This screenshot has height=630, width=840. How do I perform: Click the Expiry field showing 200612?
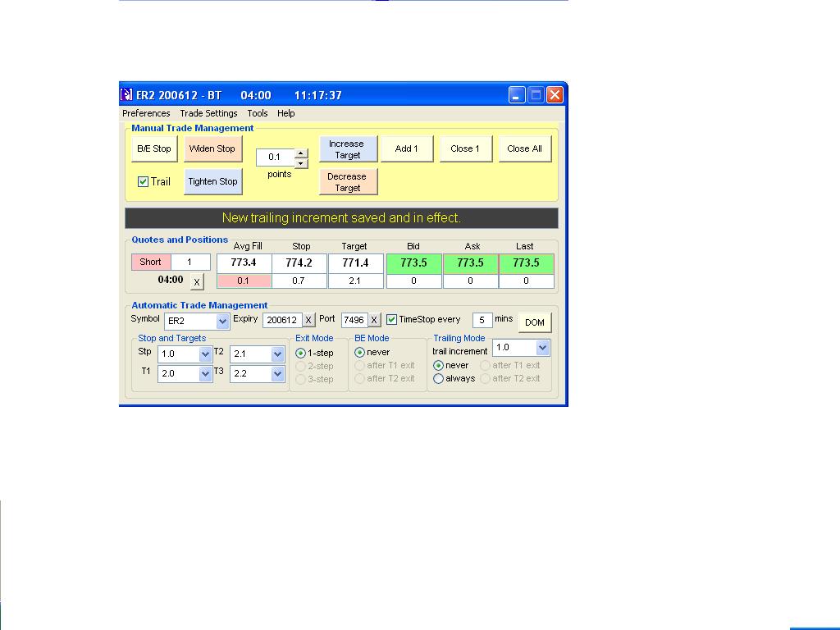[282, 320]
